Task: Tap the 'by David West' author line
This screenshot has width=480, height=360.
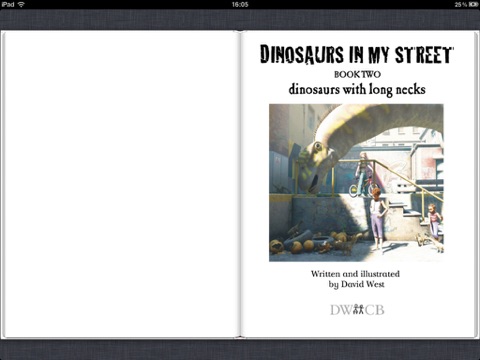Action: 356,284
